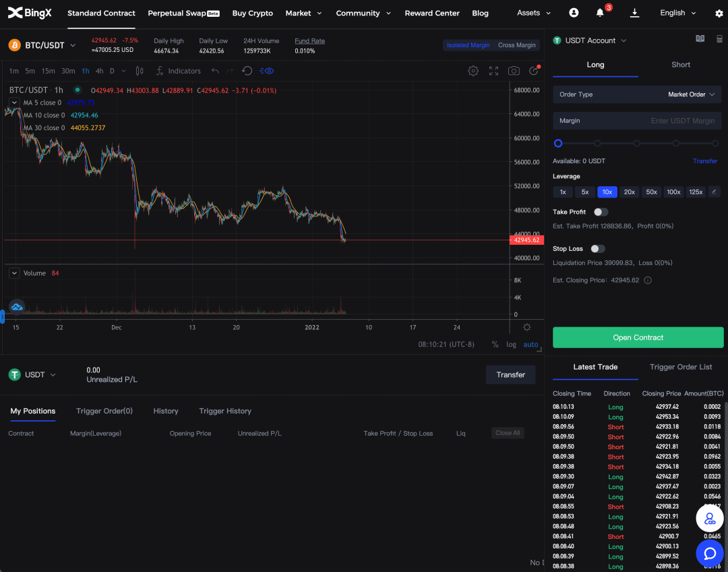Click the Transfer link next to Available
Viewport: 728px width, 572px height.
[x=705, y=161]
